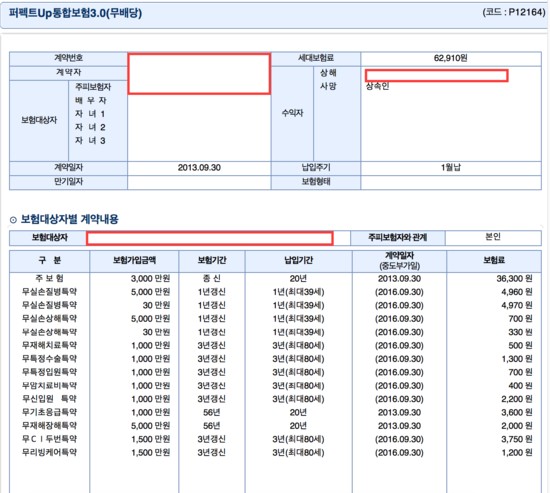Click the premium value '330 원'

click(520, 332)
